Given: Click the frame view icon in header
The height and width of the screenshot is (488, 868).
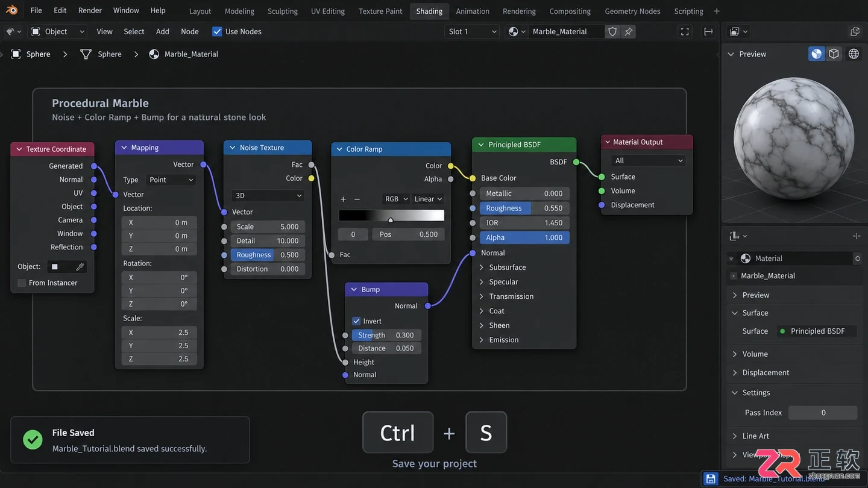Looking at the screenshot, I should point(685,31).
